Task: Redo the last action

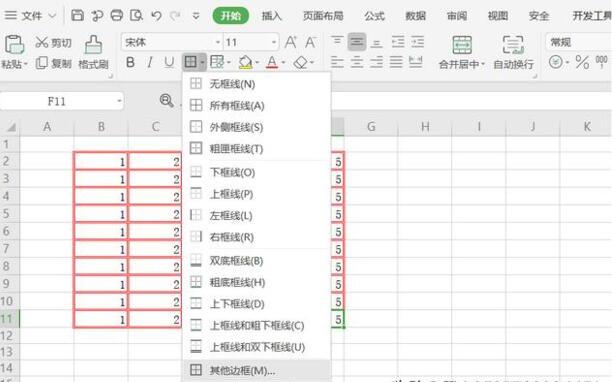Action: pyautogui.click(x=175, y=16)
